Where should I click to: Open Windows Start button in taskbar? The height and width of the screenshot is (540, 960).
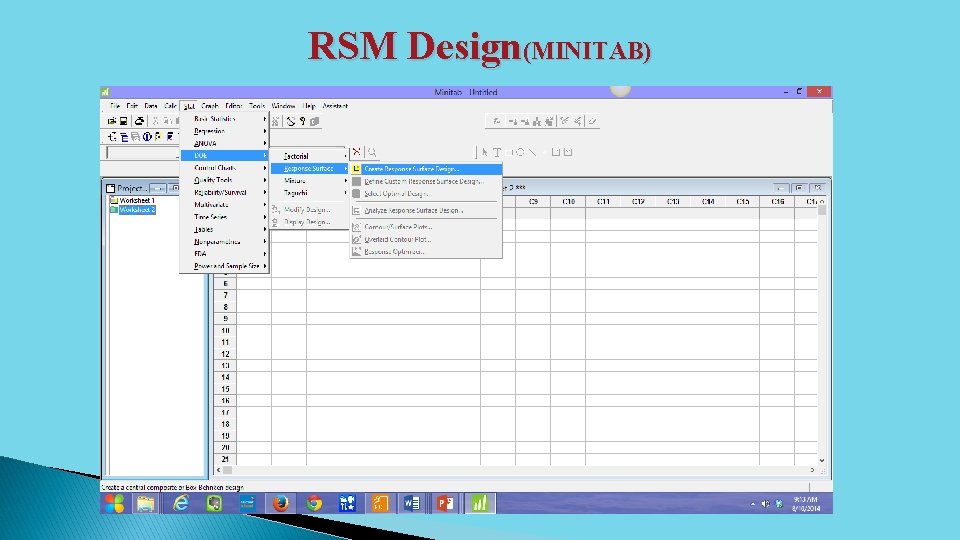(114, 503)
